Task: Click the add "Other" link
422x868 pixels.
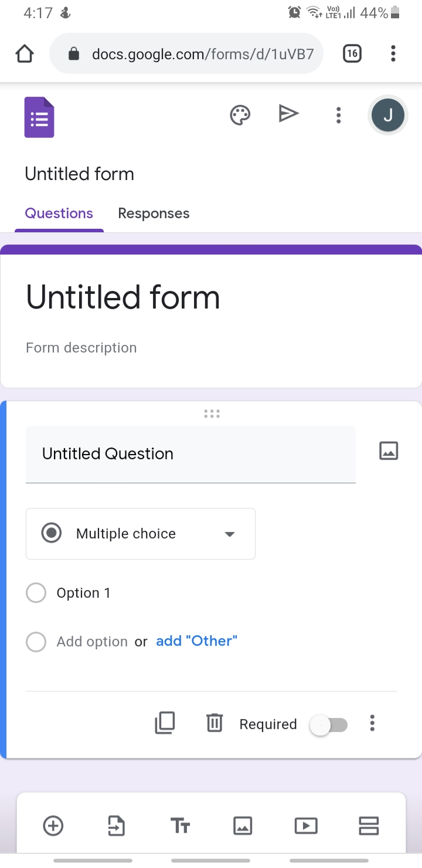Action: [196, 641]
